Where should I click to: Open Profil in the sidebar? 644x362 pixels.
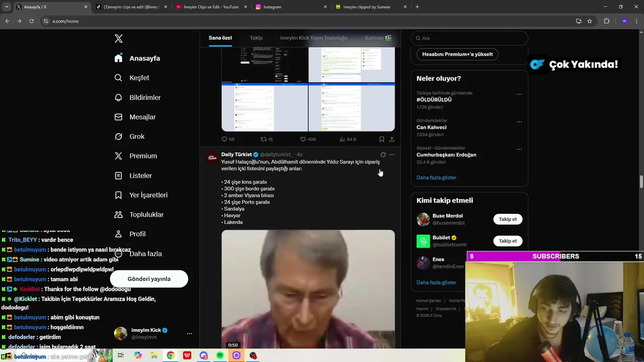[x=130, y=234]
